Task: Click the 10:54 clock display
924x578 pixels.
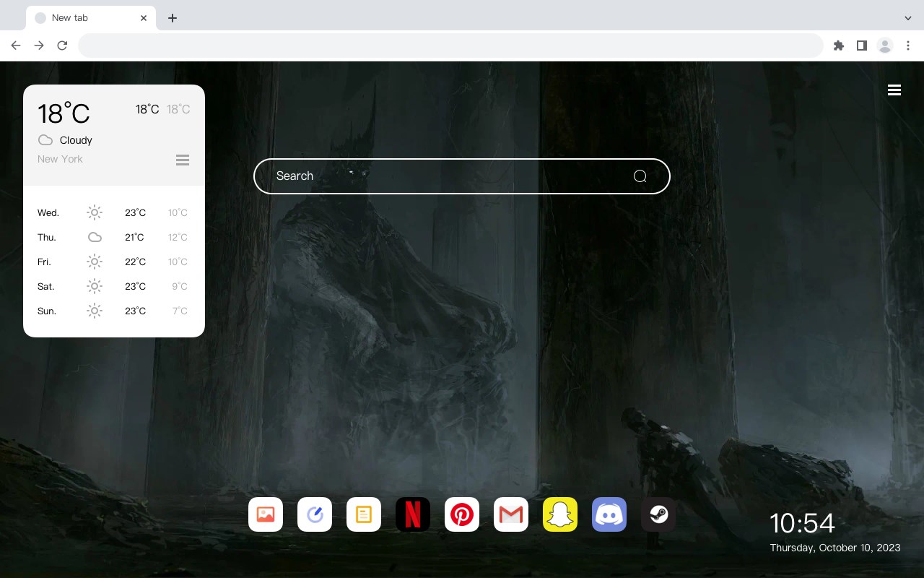Action: tap(802, 523)
